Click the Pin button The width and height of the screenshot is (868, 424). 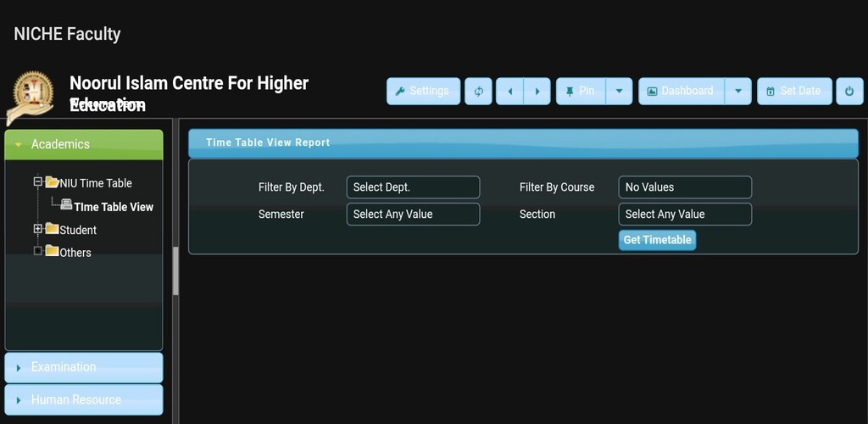click(581, 92)
